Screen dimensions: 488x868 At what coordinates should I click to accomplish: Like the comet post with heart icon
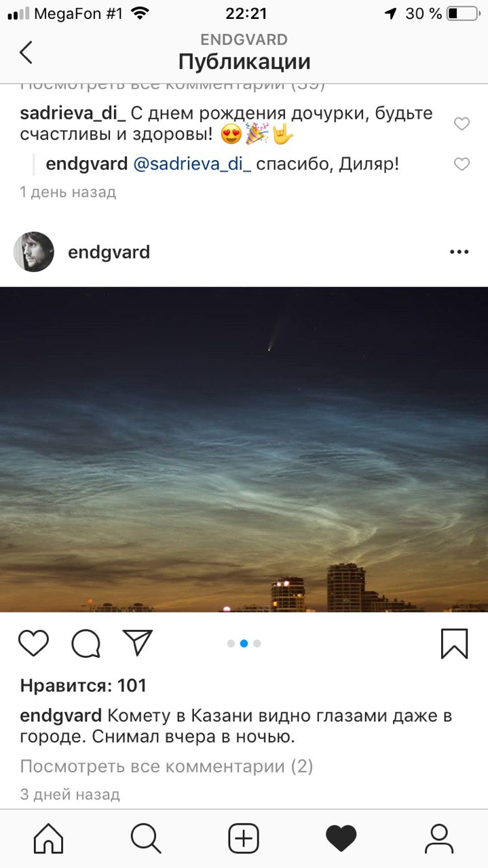click(x=33, y=643)
